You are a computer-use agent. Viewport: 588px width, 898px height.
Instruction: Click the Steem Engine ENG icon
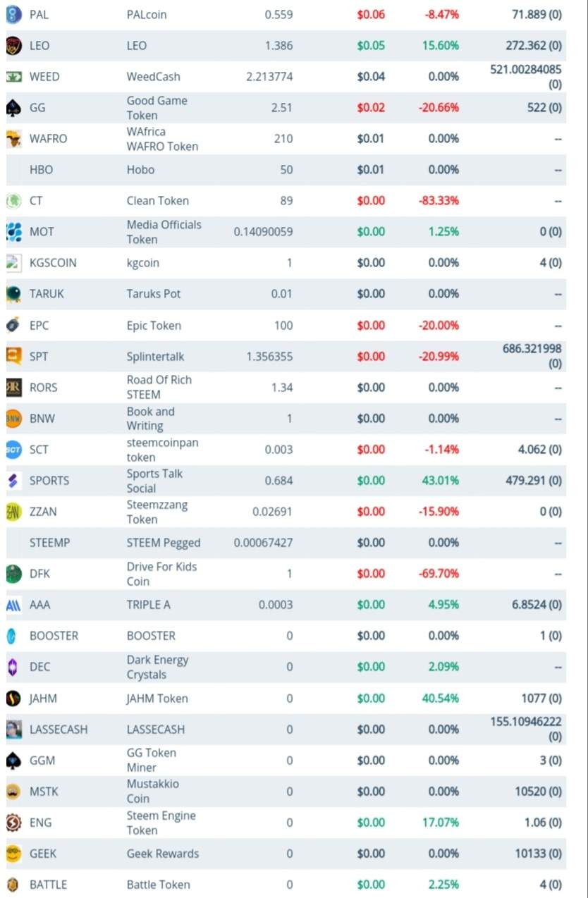pyautogui.click(x=13, y=823)
